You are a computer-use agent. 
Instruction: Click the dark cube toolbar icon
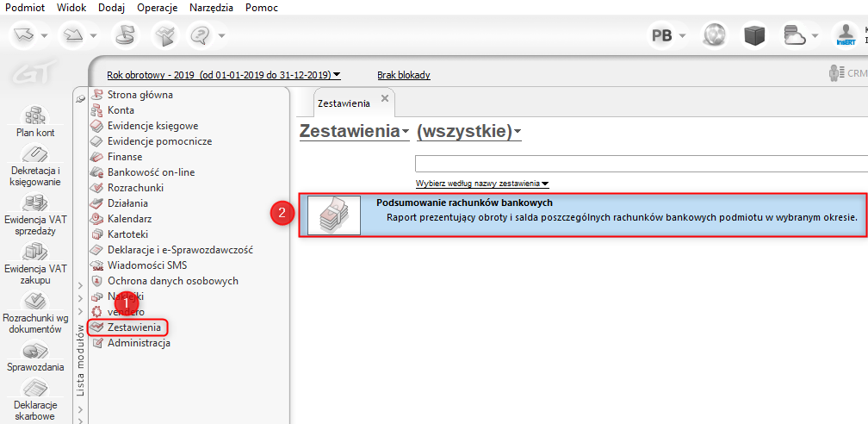click(x=754, y=35)
